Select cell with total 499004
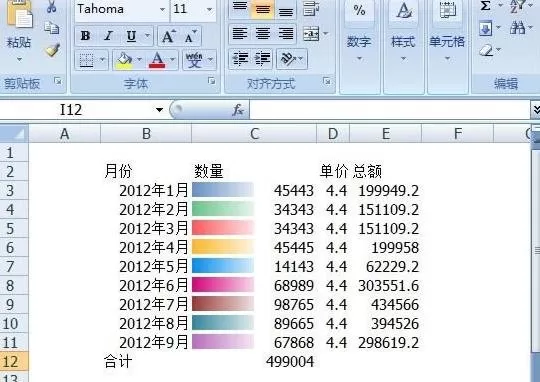This screenshot has width=540, height=382. (x=254, y=361)
